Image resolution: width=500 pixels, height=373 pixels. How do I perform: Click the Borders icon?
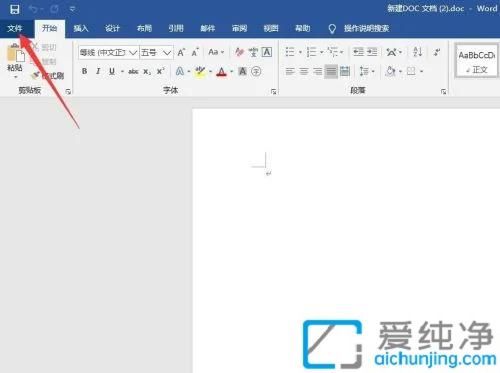coord(412,71)
